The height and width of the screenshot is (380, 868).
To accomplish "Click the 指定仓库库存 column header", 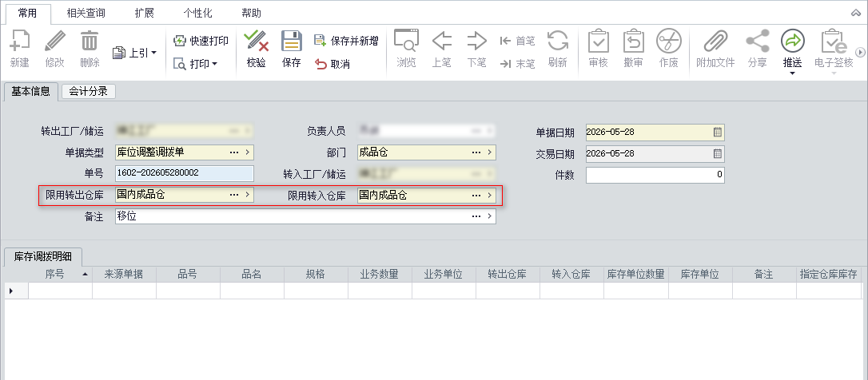I will tap(829, 275).
